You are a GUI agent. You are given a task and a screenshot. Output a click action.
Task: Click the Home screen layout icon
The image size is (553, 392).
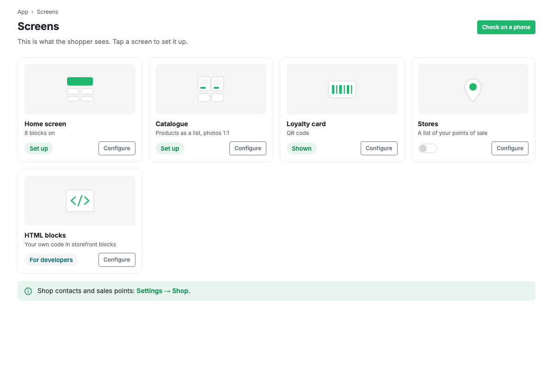point(80,89)
